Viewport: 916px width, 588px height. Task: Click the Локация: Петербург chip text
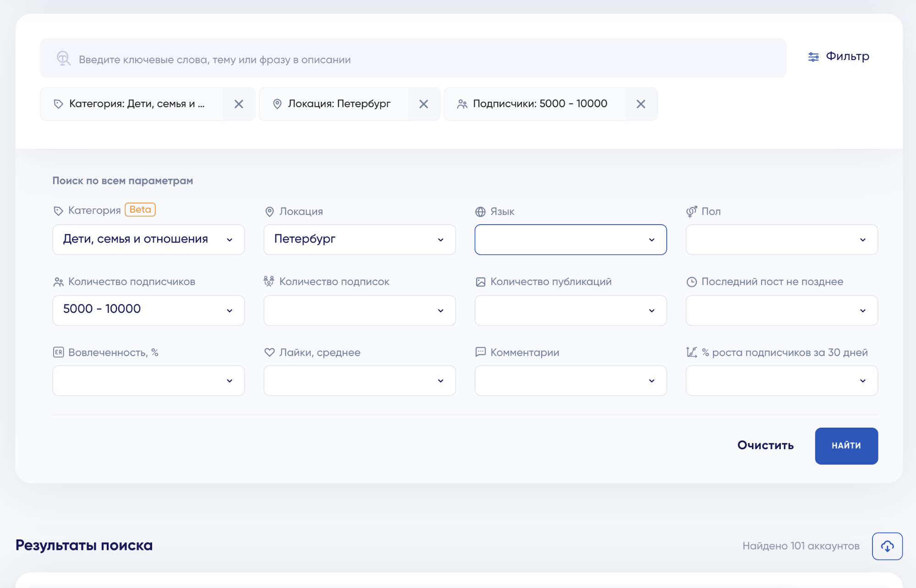(x=340, y=104)
